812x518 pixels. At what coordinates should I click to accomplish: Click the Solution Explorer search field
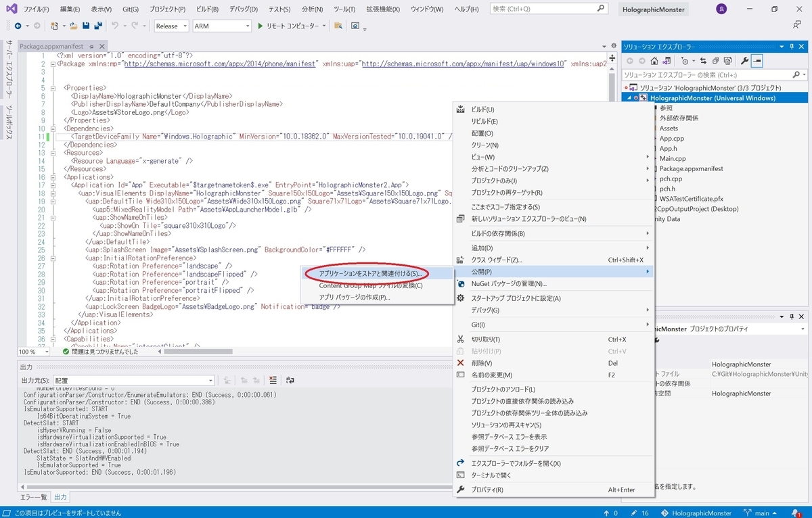pos(708,75)
